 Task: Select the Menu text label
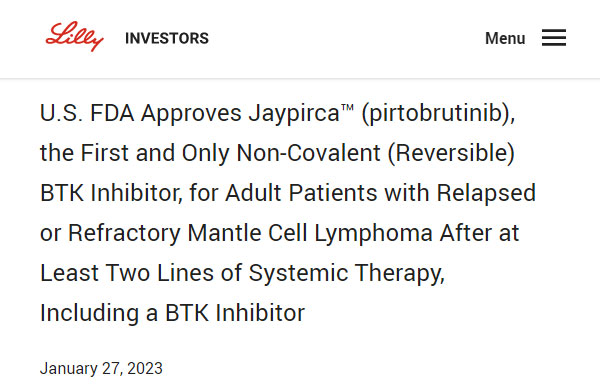pyautogui.click(x=505, y=38)
